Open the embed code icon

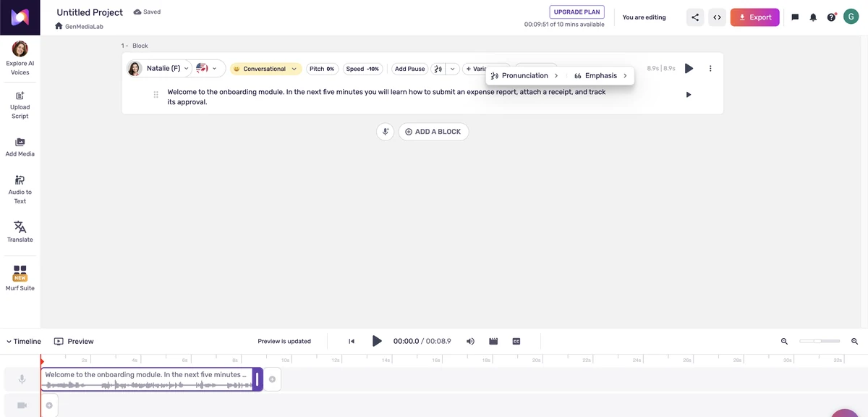coord(717,17)
